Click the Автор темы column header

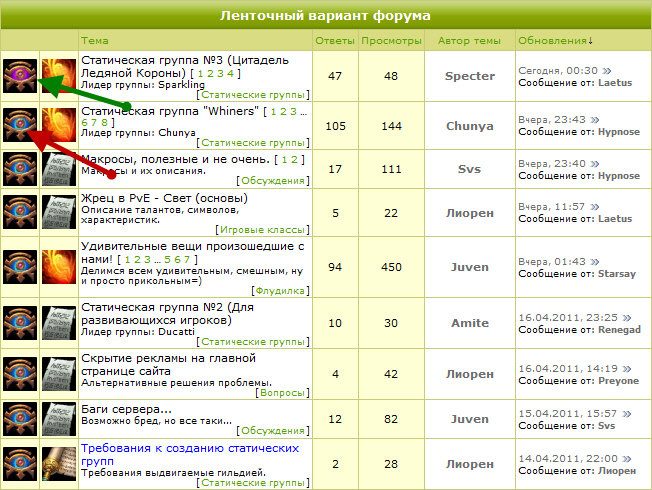click(x=469, y=41)
